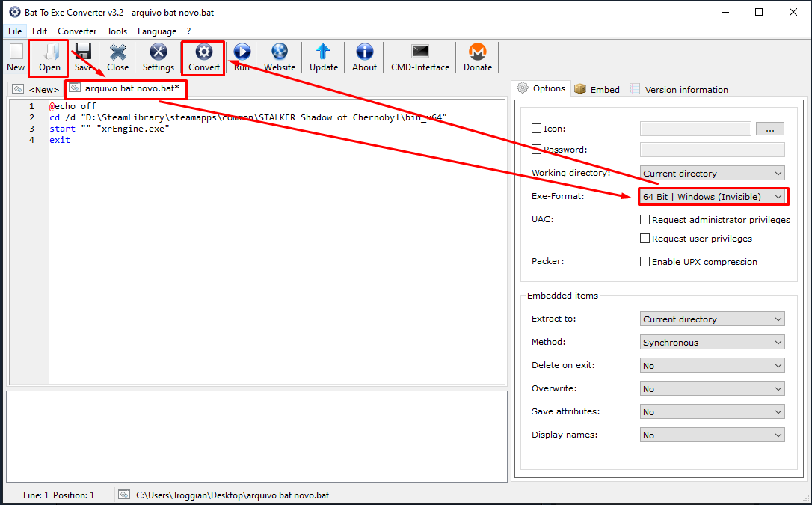Click the app icon in title bar
The width and height of the screenshot is (812, 505).
pos(15,12)
